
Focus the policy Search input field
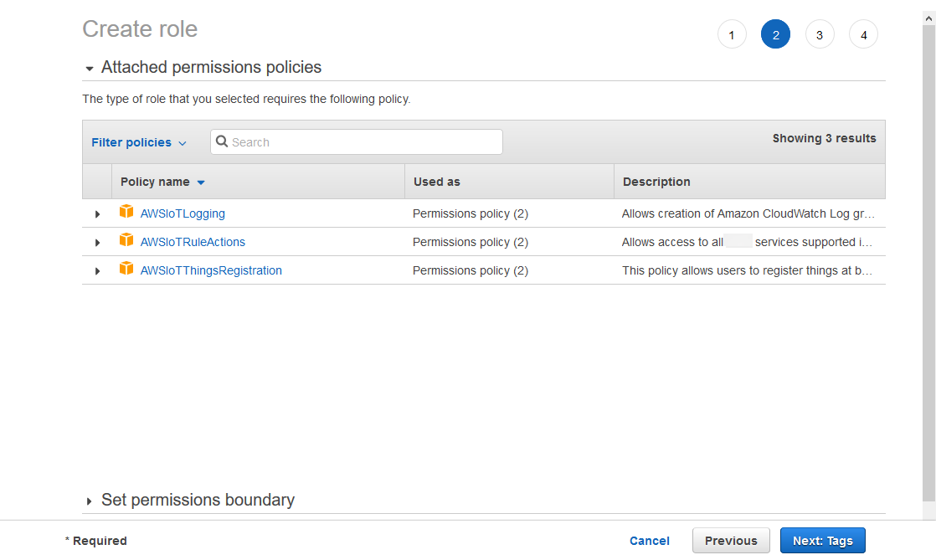coord(364,142)
